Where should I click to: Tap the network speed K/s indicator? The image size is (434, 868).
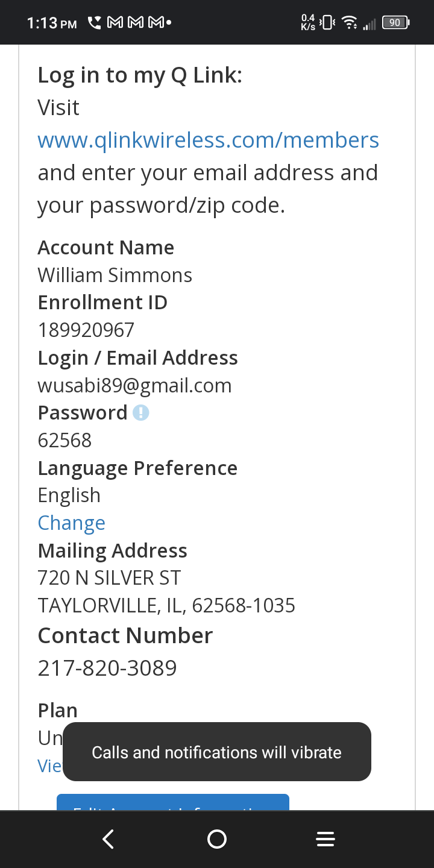click(308, 23)
